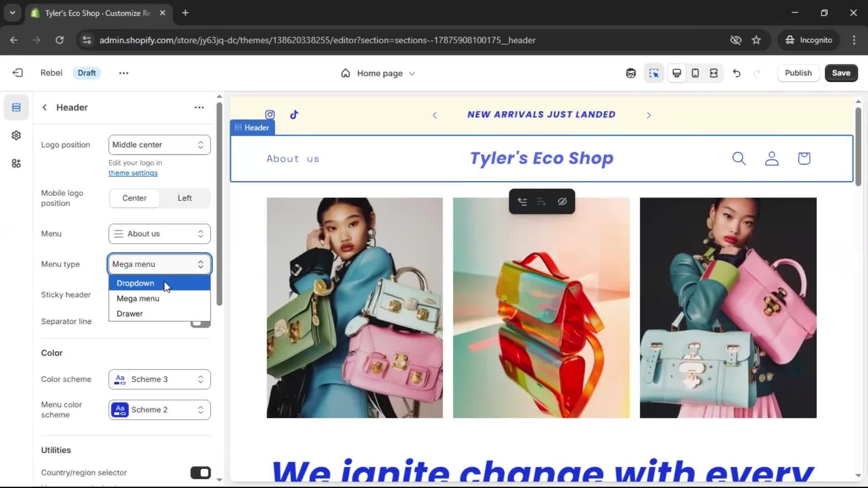The height and width of the screenshot is (488, 868).
Task: Open the Logo position dropdown
Action: click(159, 145)
